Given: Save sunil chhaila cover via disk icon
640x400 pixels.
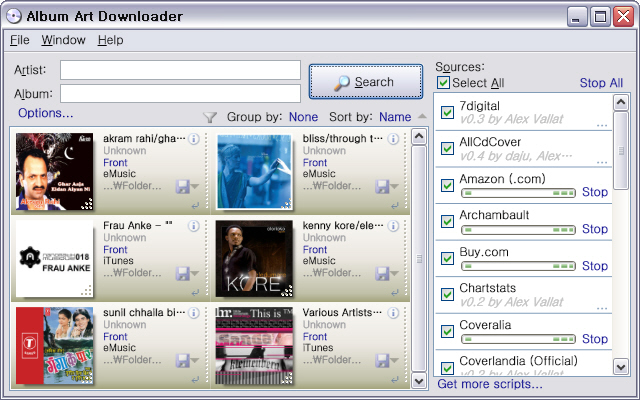Looking at the screenshot, I should pos(182,360).
